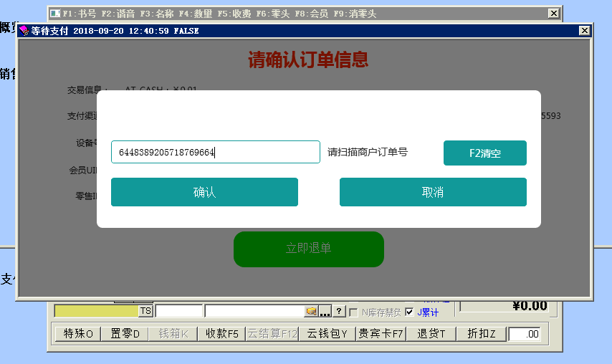
Task: Select the 贵宾卡F7 VIP card button
Action: coord(381,333)
